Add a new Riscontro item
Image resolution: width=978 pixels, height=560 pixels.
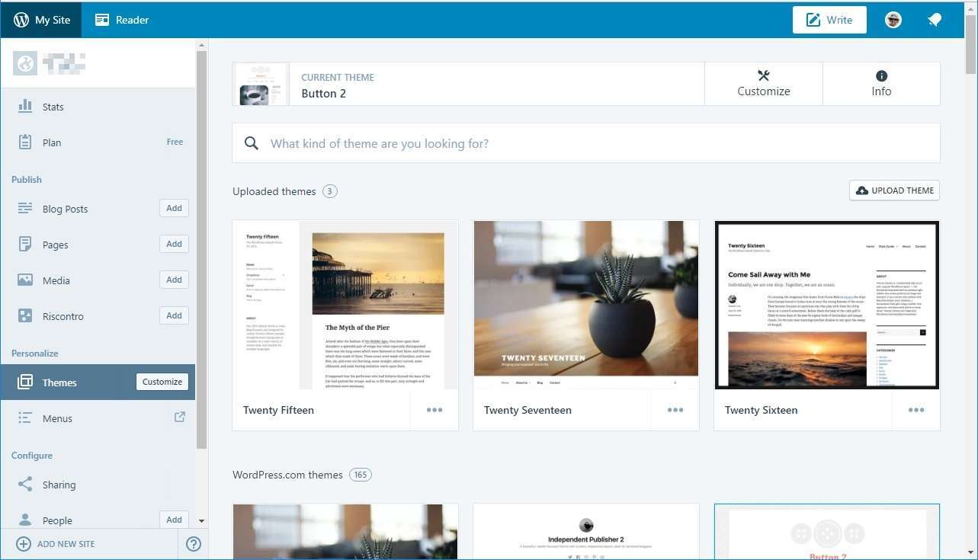coord(174,315)
